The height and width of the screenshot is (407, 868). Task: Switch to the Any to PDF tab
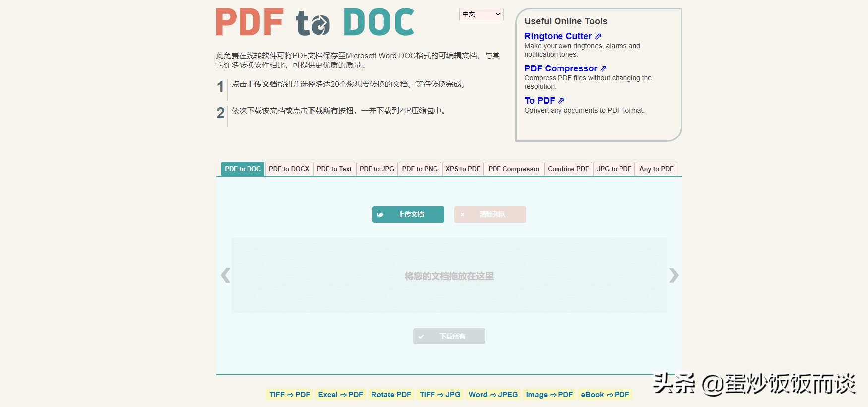coord(656,169)
